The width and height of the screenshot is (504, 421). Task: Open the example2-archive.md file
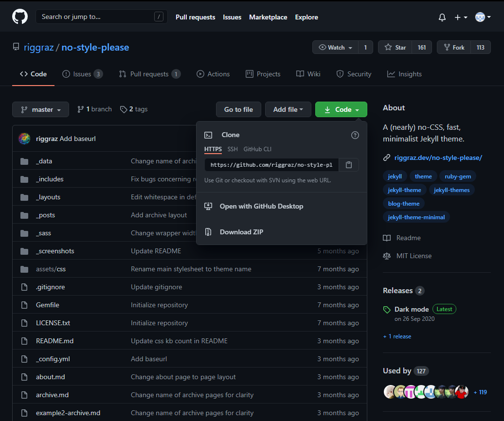68,413
